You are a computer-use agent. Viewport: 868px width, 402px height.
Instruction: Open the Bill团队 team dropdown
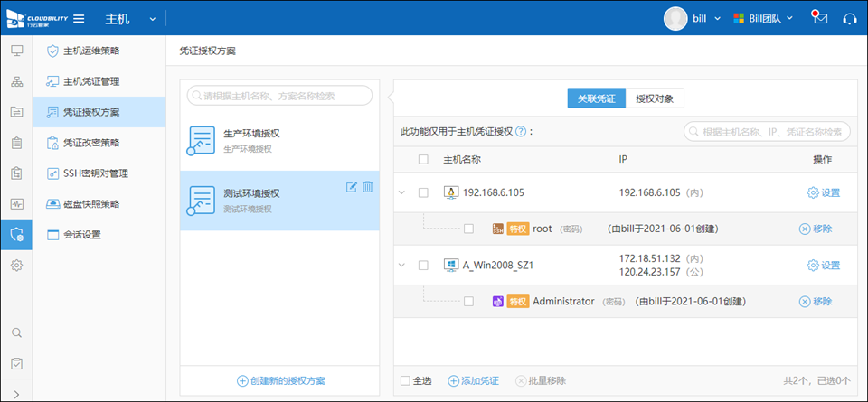pyautogui.click(x=763, y=18)
